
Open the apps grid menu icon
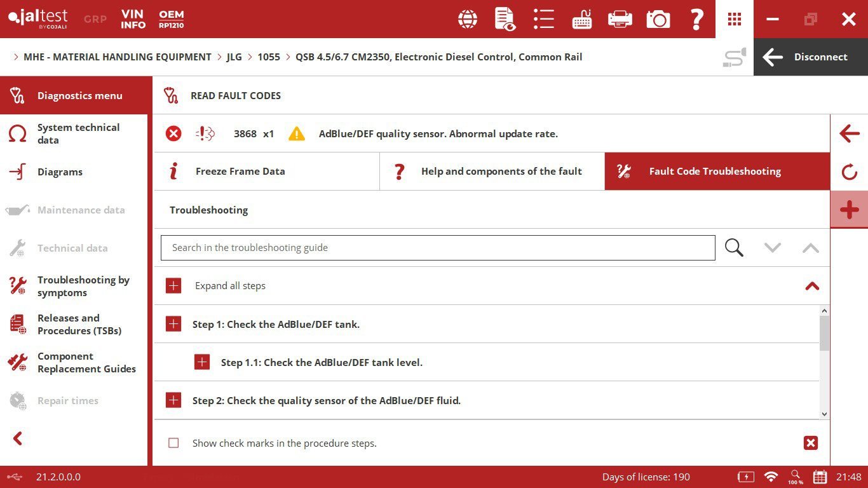735,19
